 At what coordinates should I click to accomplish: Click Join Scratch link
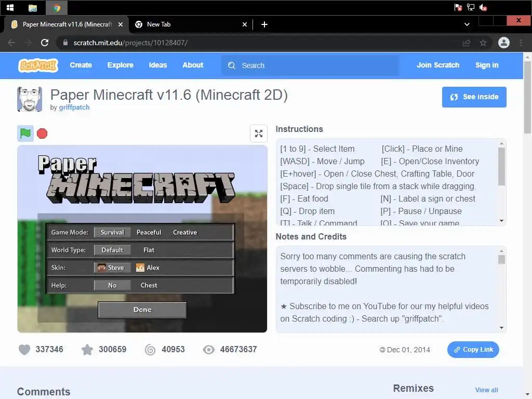(437, 65)
